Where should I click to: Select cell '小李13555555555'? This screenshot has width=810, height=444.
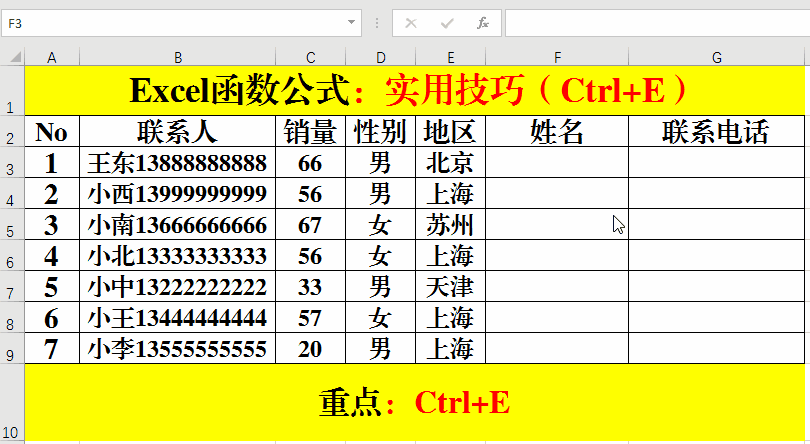tap(178, 348)
